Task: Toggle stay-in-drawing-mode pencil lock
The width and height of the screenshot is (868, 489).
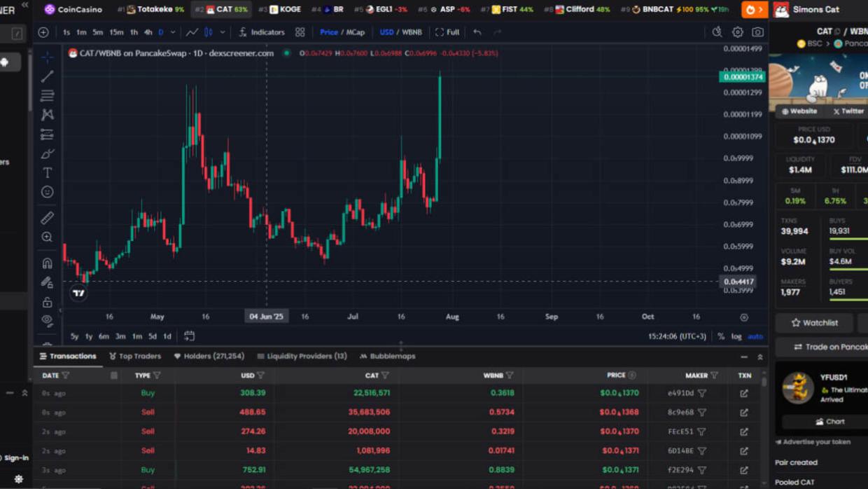Action: (x=47, y=283)
